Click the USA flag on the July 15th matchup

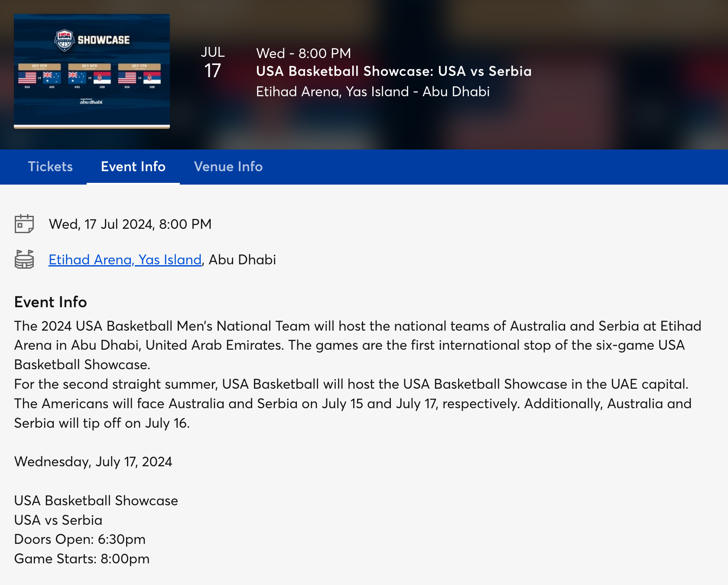(x=27, y=78)
